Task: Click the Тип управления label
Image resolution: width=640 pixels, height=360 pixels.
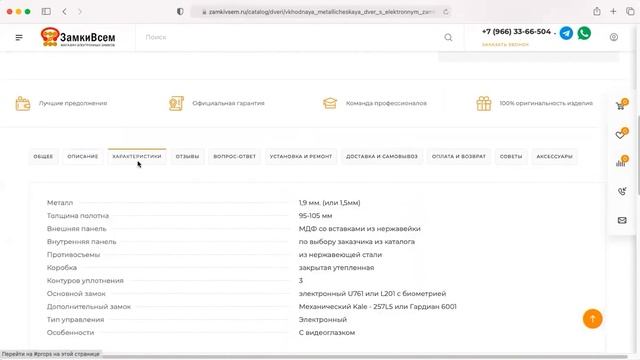Action: coord(75,320)
